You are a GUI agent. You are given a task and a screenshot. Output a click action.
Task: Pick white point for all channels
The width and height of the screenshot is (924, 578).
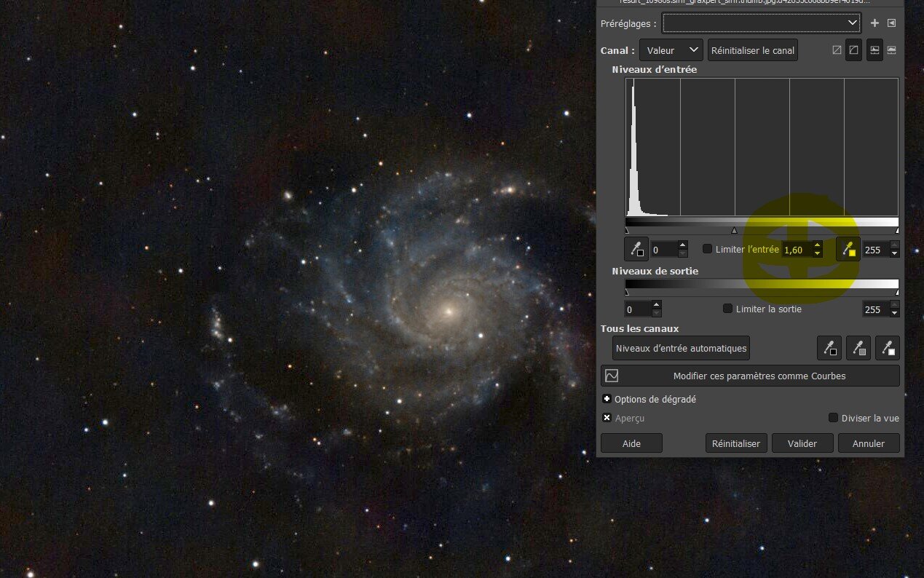coord(888,348)
